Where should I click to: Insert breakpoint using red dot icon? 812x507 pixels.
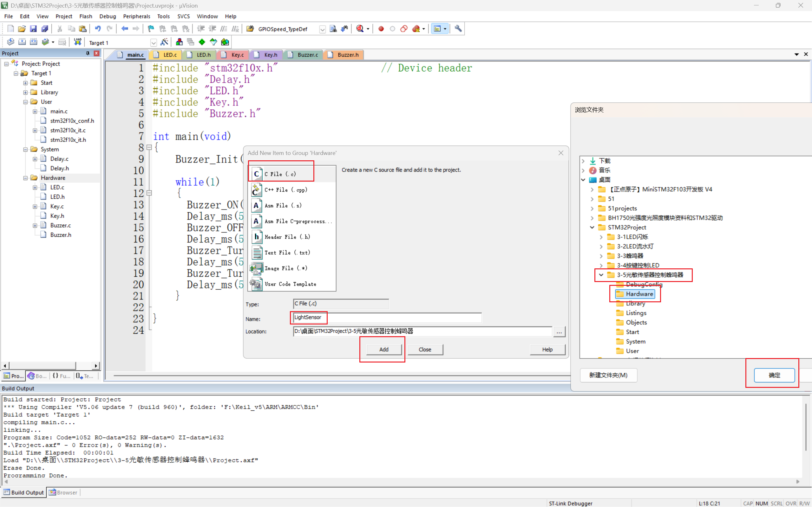tap(381, 29)
